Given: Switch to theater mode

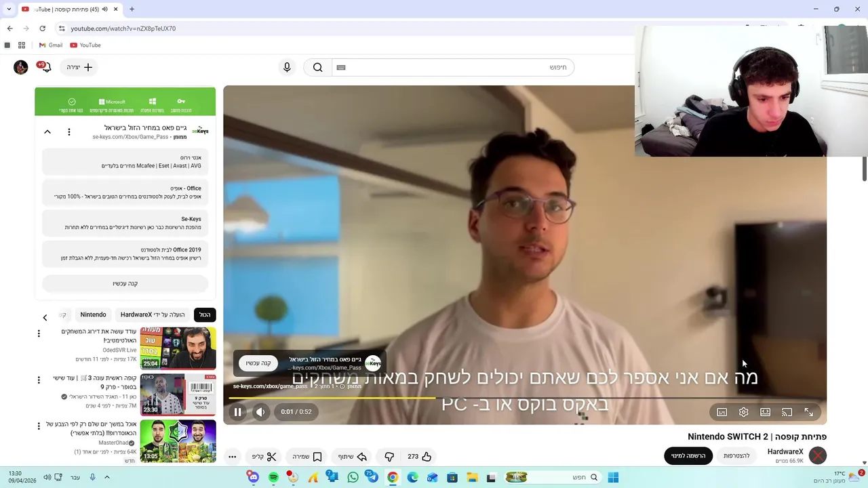Looking at the screenshot, I should (766, 412).
